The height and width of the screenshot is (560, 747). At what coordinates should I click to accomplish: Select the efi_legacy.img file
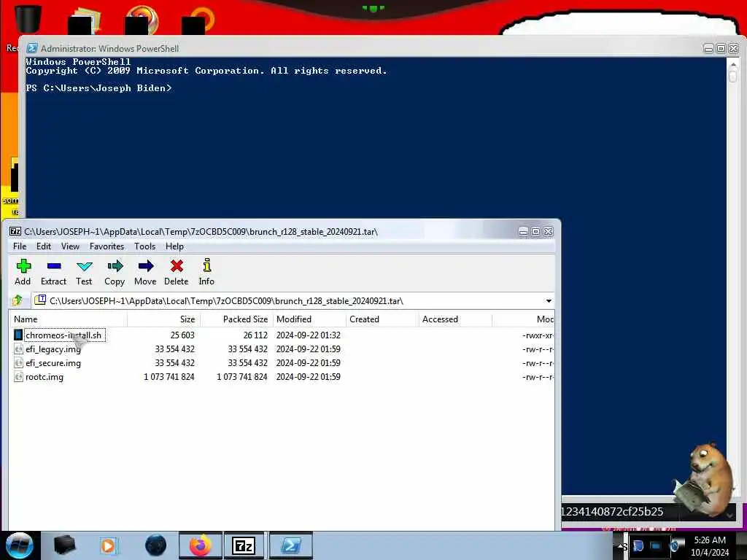coord(53,349)
